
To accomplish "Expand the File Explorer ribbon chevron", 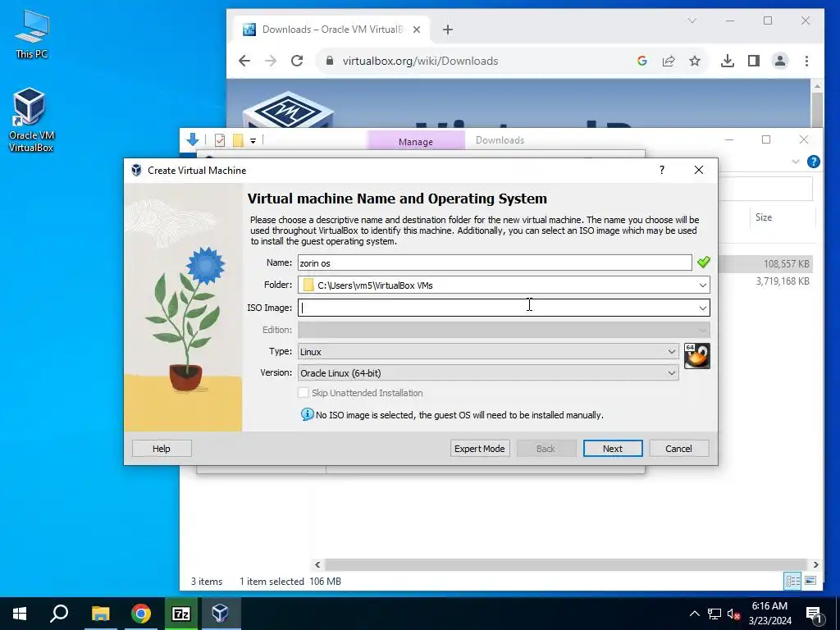I will tap(796, 162).
